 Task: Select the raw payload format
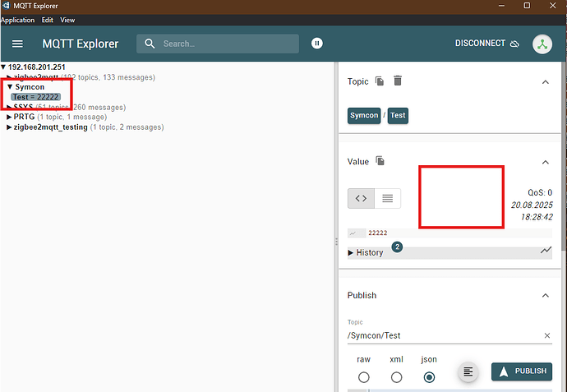point(363,377)
